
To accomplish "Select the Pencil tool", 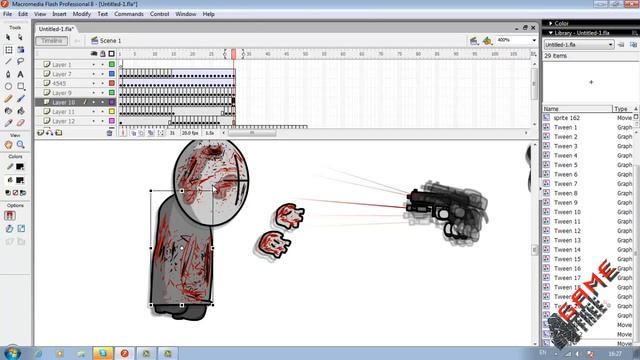I will coord(8,99).
